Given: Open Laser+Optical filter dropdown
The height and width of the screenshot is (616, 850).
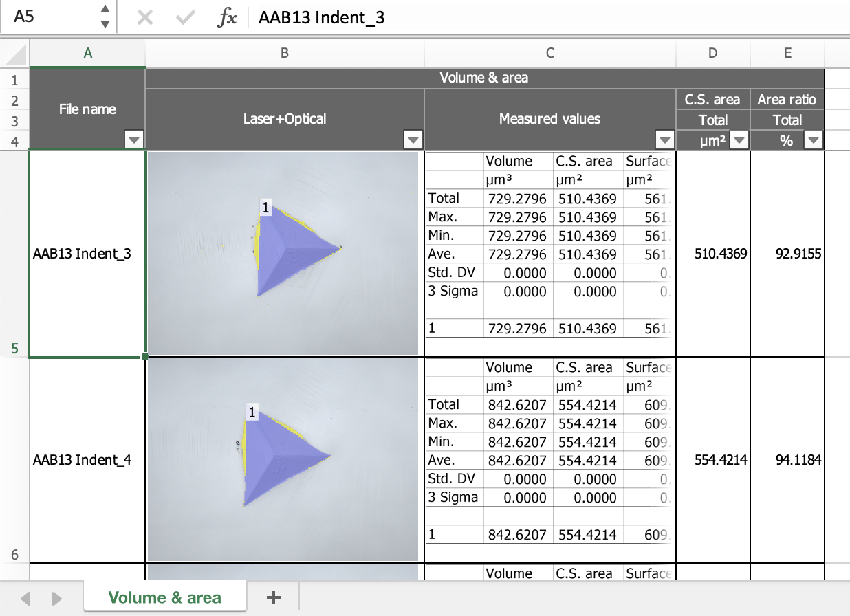Looking at the screenshot, I should [x=413, y=141].
